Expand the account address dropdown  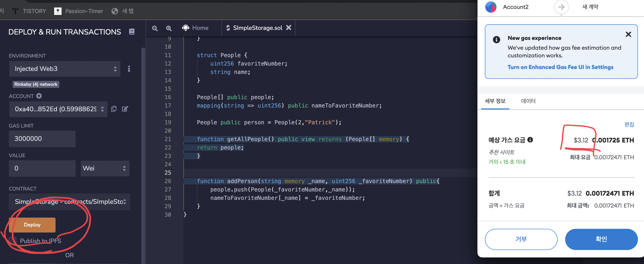click(58, 109)
